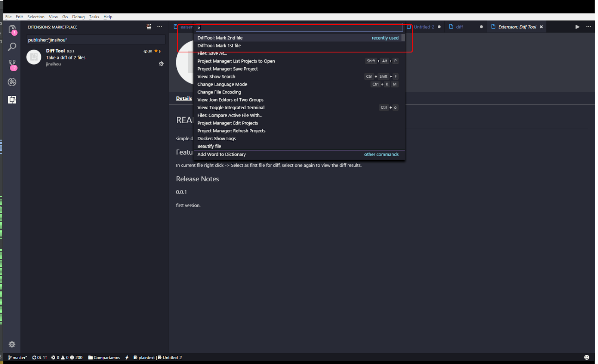The width and height of the screenshot is (598, 364).
Task: Open the Debug menu
Action: (x=78, y=17)
